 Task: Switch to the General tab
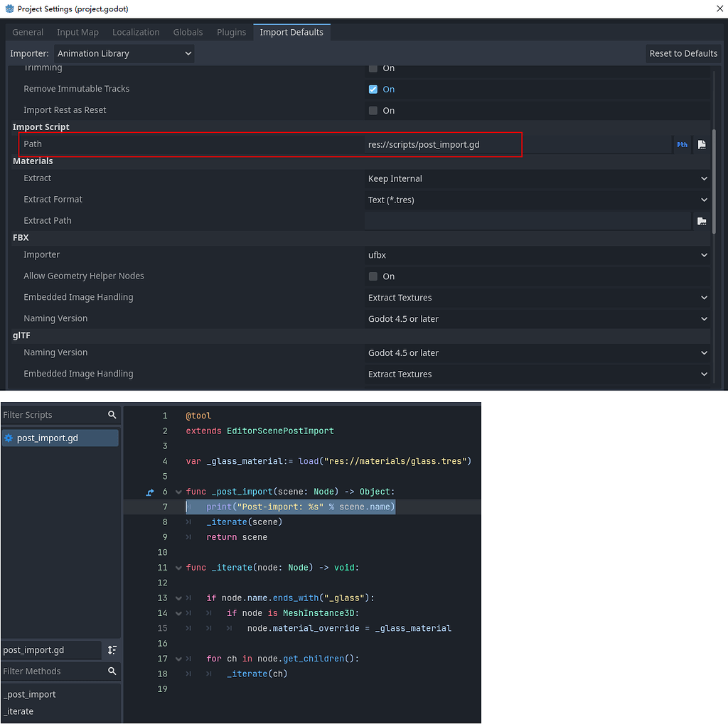(28, 32)
